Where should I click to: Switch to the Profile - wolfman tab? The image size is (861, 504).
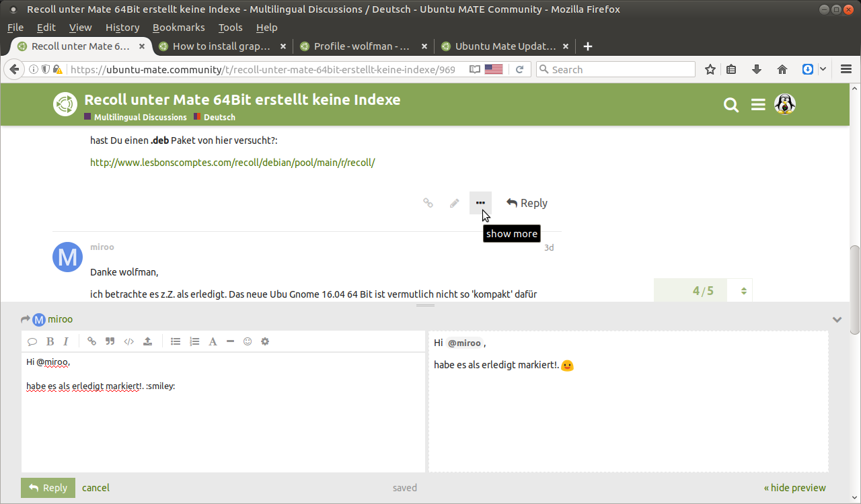tap(362, 46)
